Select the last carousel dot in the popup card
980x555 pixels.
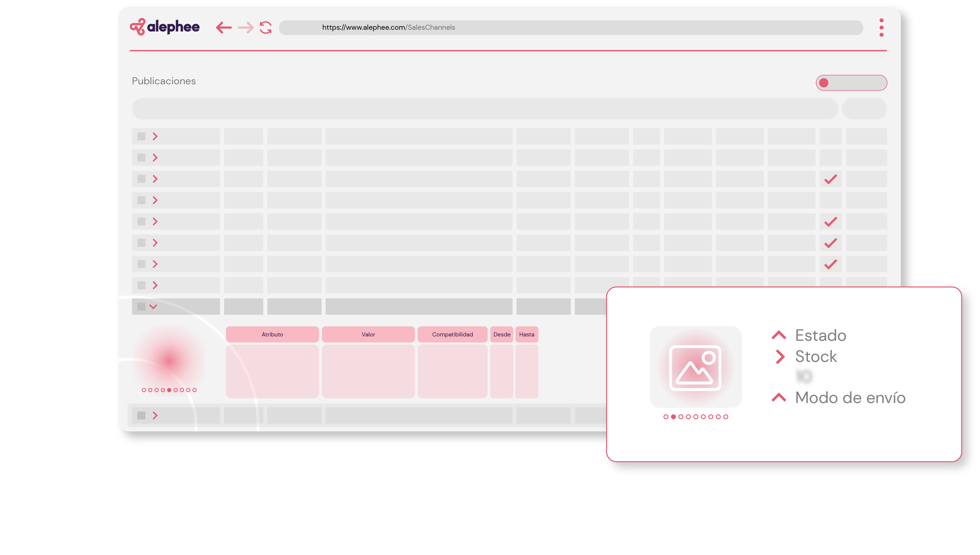[x=726, y=417]
